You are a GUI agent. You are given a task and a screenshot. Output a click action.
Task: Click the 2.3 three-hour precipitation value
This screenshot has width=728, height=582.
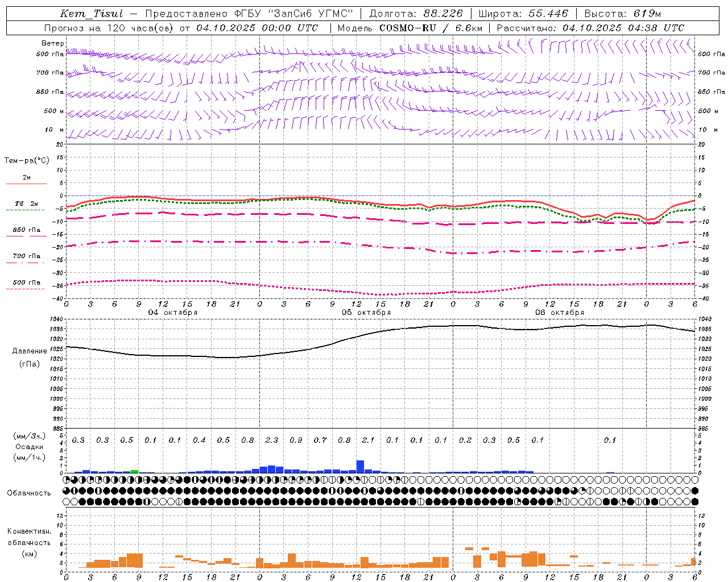pos(272,440)
